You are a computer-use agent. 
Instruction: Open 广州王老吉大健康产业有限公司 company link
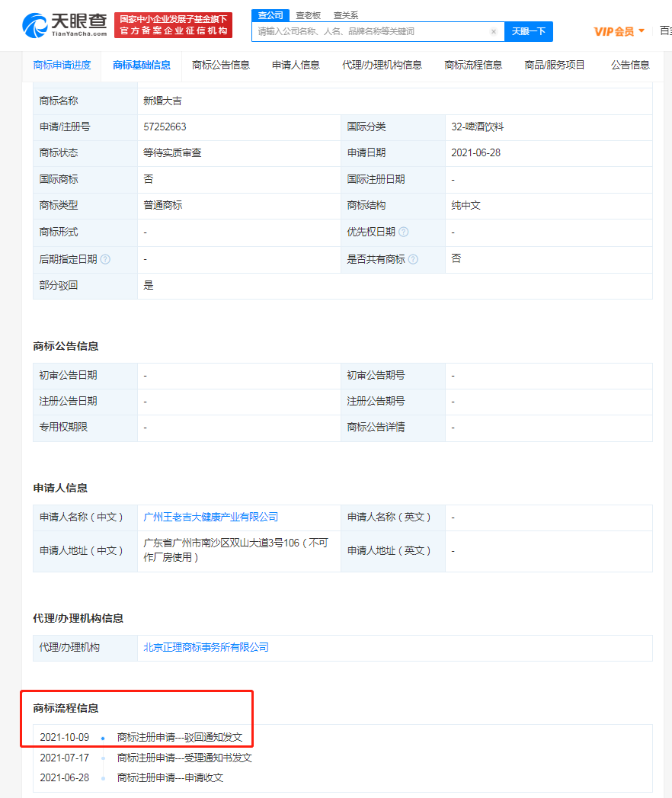click(x=210, y=518)
